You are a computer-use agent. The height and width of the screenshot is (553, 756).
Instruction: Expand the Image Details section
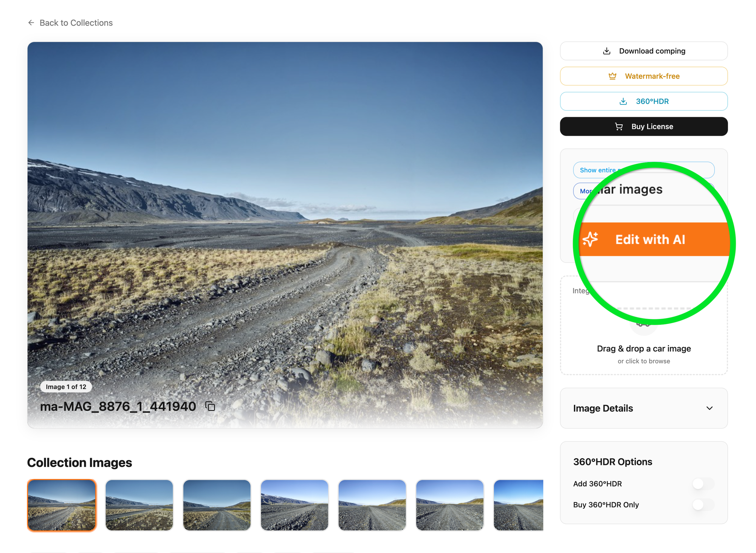(x=603, y=408)
